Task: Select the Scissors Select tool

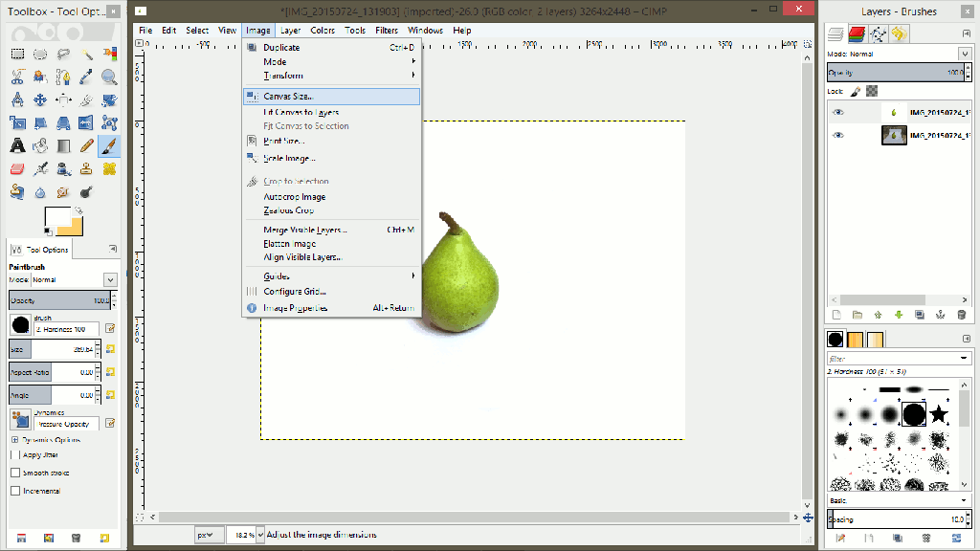Action: coord(17,77)
